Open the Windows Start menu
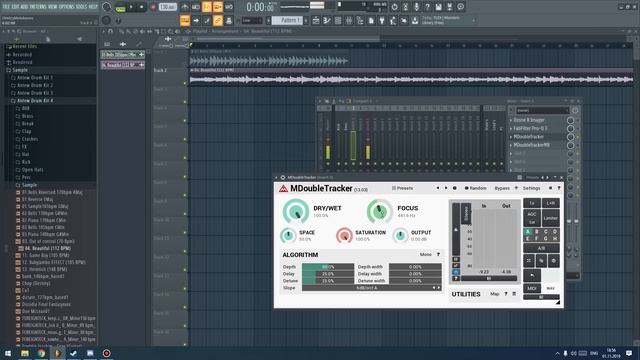Image resolution: width=640 pixels, height=360 pixels. pos(8,353)
